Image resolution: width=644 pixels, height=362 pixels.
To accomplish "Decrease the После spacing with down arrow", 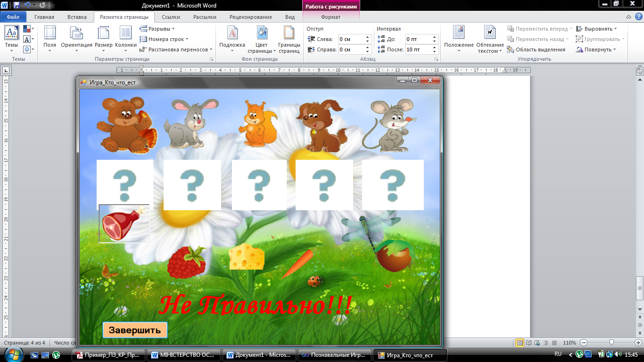I will pyautogui.click(x=436, y=52).
